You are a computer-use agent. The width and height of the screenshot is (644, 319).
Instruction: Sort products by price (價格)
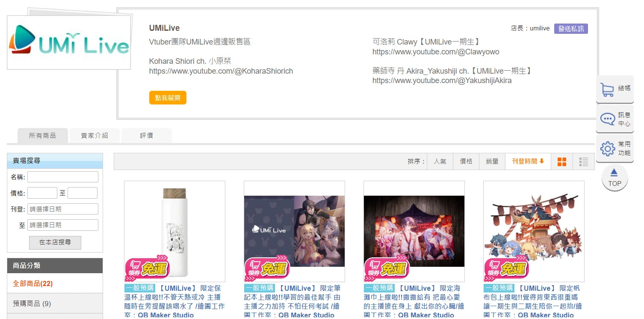[x=466, y=161]
